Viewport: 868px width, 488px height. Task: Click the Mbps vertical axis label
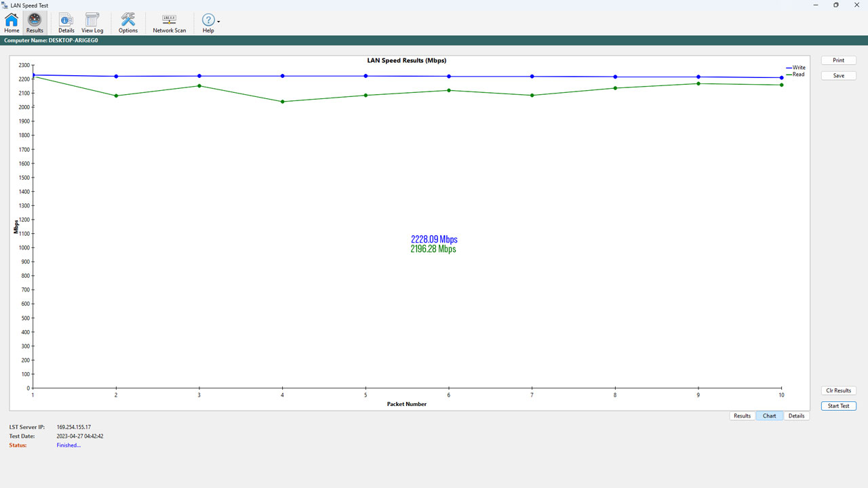16,226
